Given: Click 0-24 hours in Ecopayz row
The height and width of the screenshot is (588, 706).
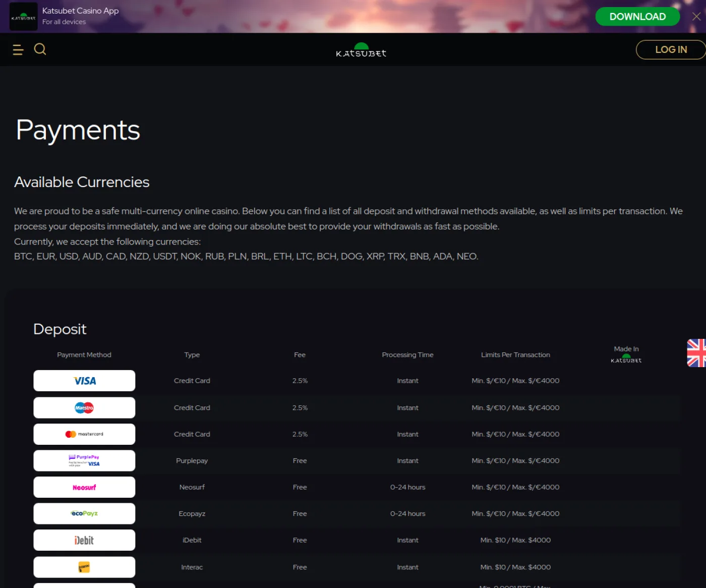Looking at the screenshot, I should [x=407, y=514].
